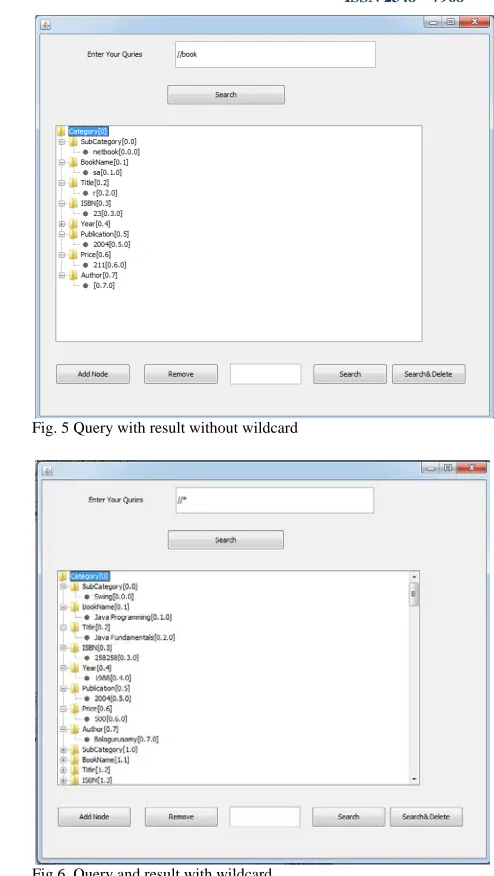The width and height of the screenshot is (494, 876).
Task: Click the Add Node button in the //book window
Action: point(93,374)
